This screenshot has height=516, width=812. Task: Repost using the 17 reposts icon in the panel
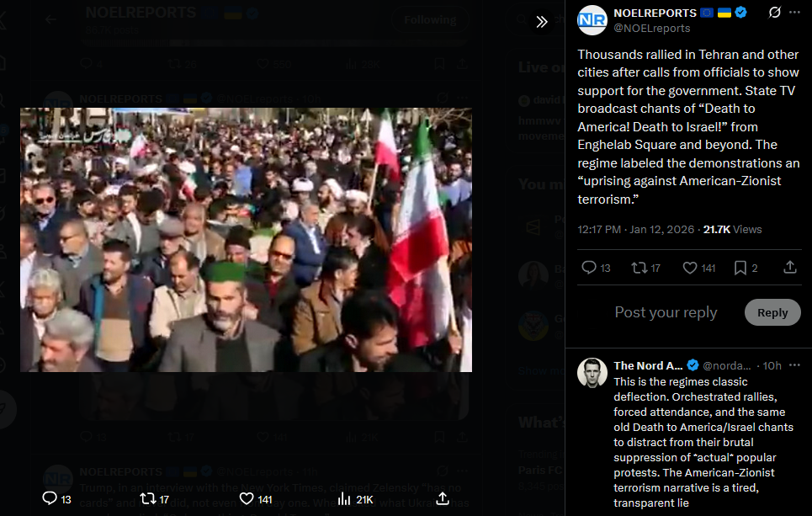point(645,268)
